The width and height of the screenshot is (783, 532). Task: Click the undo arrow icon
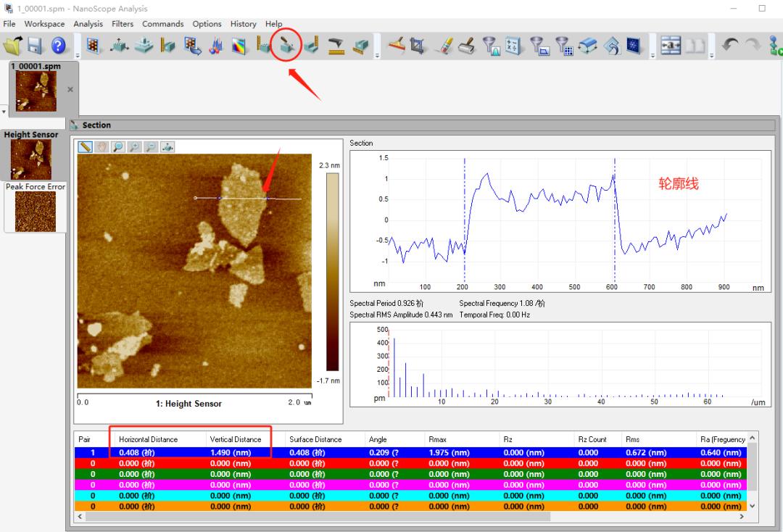pos(730,46)
